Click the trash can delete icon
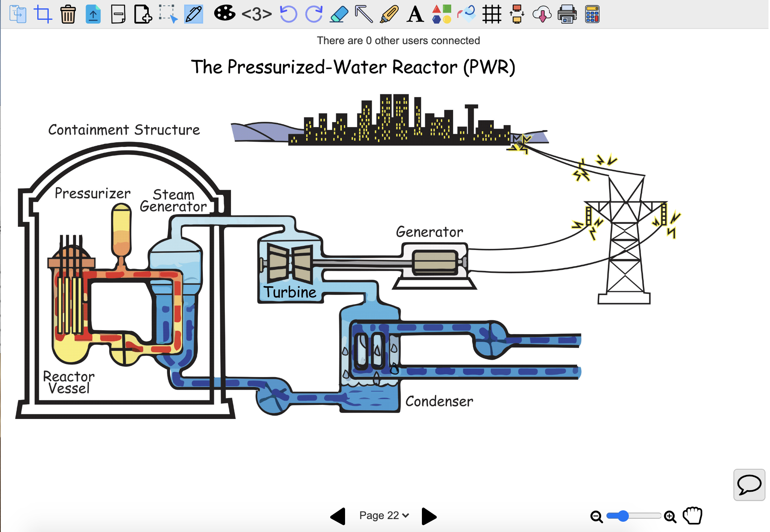This screenshot has height=532, width=770. [68, 14]
